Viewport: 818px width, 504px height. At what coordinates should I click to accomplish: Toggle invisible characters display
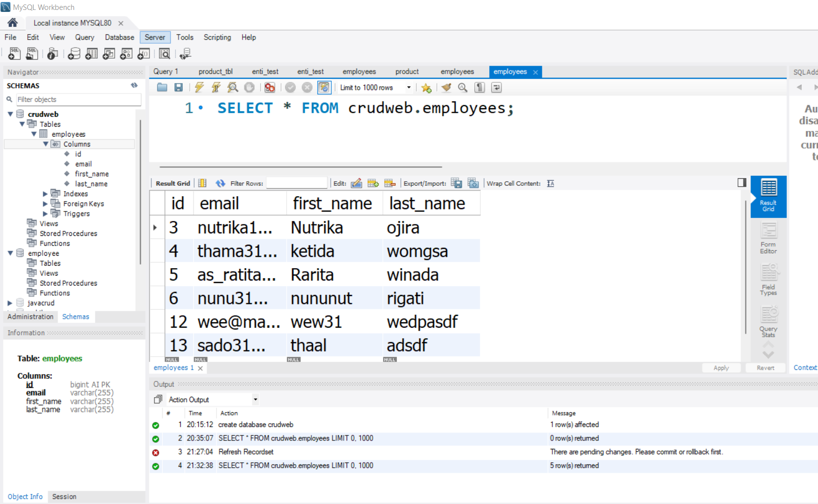tap(479, 87)
